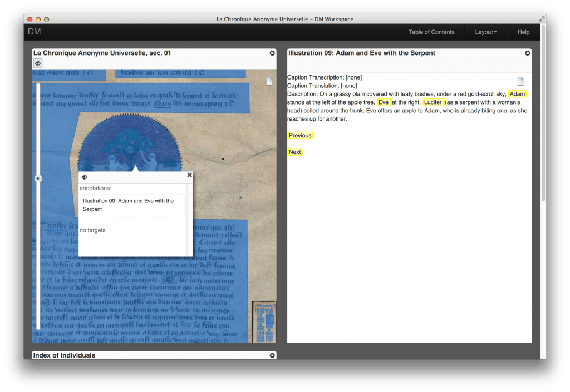
Task: Click 'no targets' text in popup
Action: click(92, 230)
